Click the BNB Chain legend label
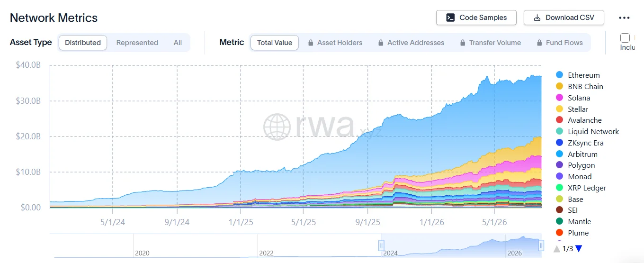Image resolution: width=644 pixels, height=263 pixels. (x=586, y=86)
